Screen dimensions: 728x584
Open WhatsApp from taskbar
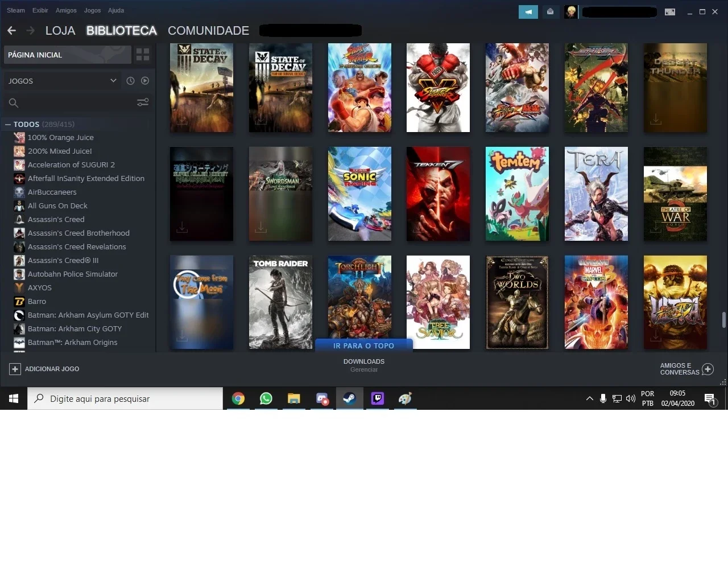(x=266, y=398)
